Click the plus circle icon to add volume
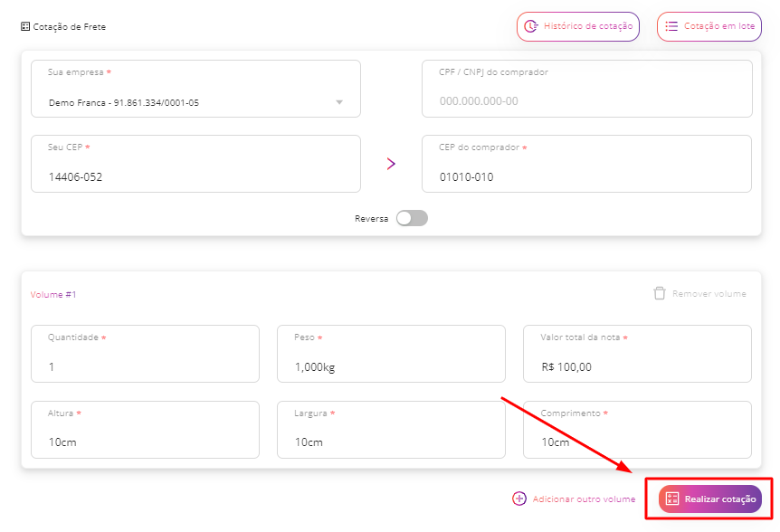This screenshot has width=780, height=532. pos(519,499)
